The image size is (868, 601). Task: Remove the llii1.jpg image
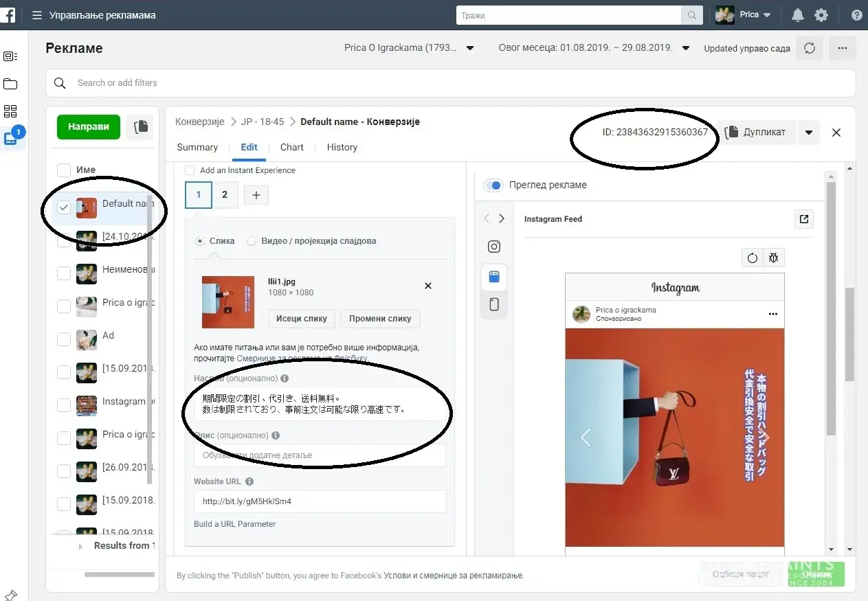[x=428, y=286]
